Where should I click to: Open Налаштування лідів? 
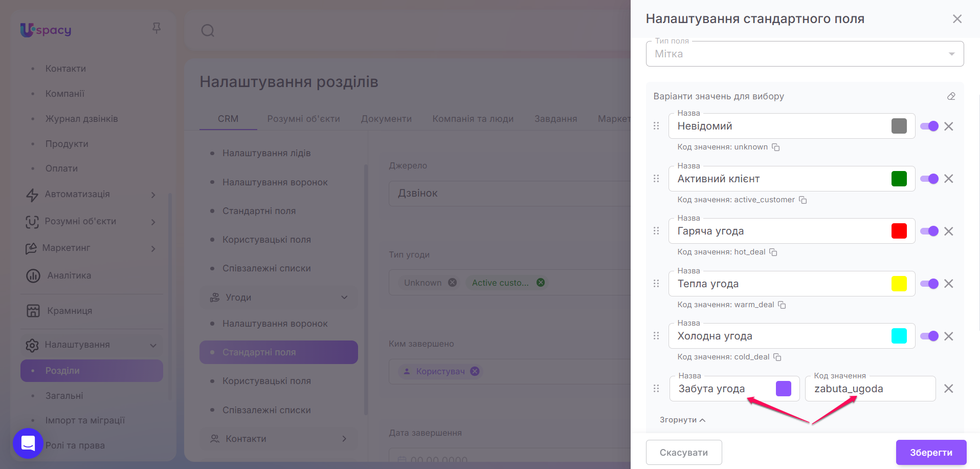266,153
